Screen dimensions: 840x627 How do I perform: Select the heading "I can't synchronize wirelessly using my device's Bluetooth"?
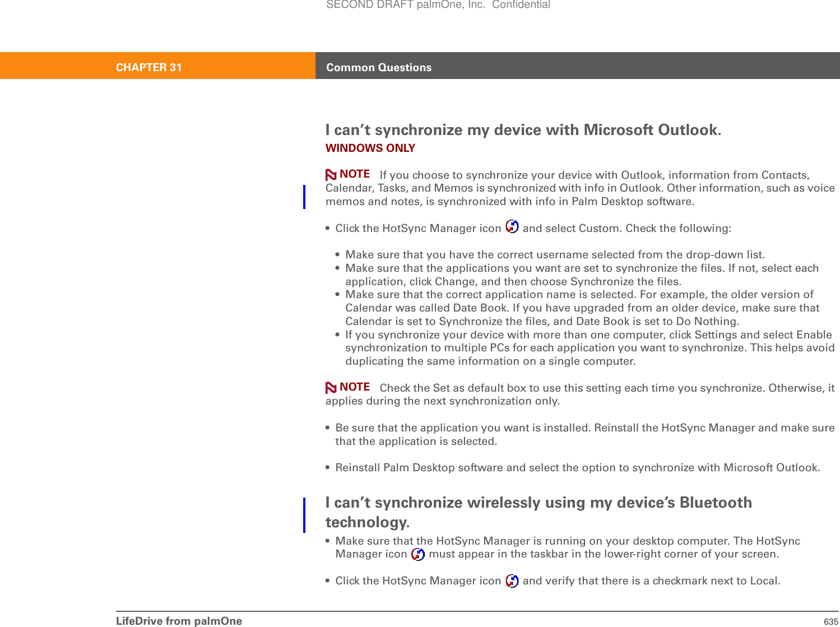coord(539,503)
